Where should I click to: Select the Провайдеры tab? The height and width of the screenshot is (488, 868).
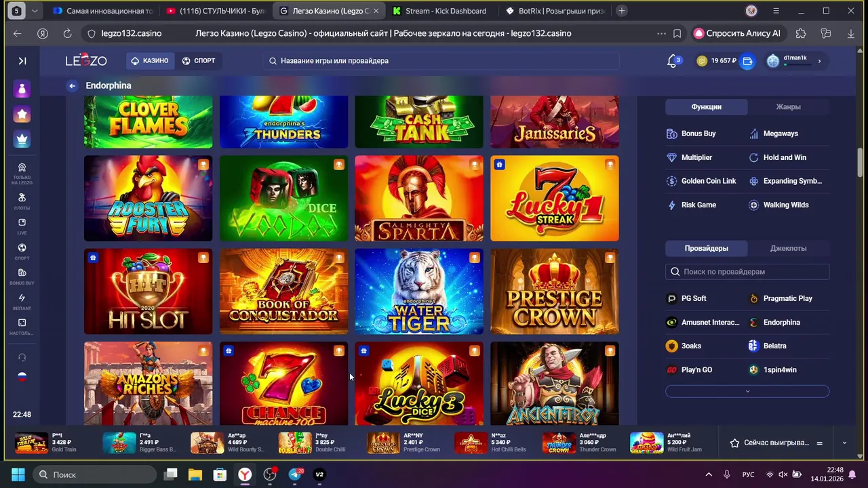point(706,248)
